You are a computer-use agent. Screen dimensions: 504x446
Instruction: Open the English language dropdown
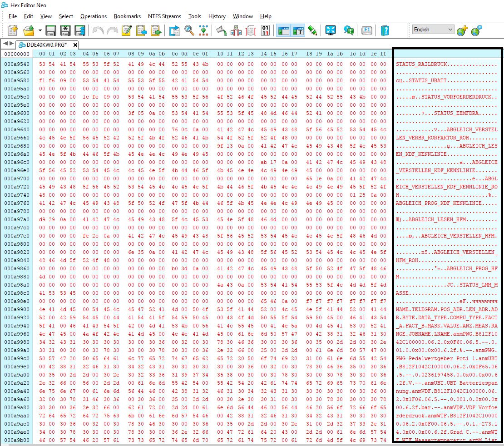(x=433, y=30)
